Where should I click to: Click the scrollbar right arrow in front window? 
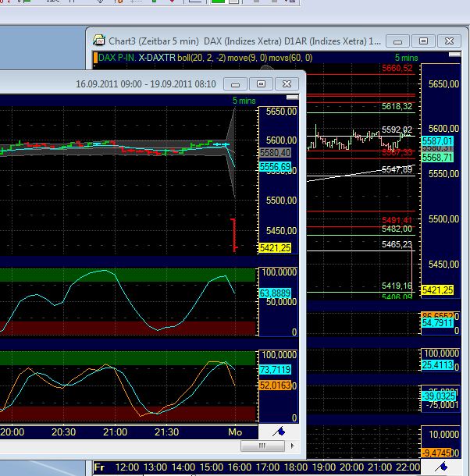pos(292,446)
